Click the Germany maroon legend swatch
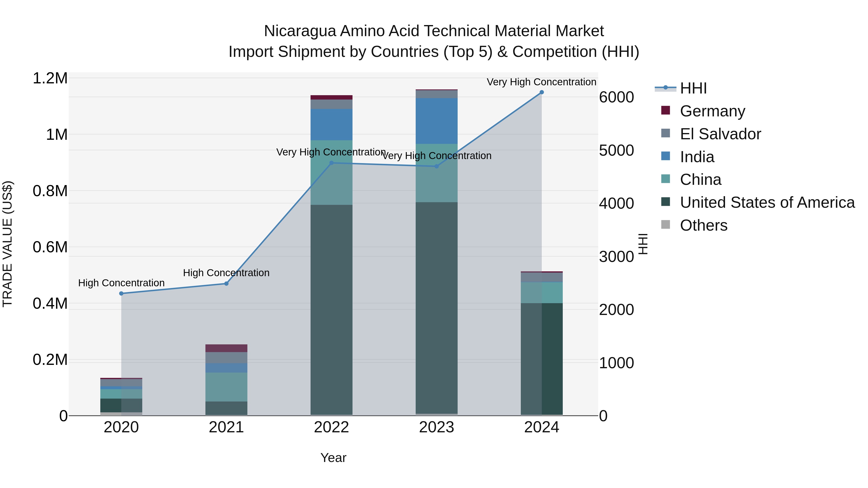 pos(665,110)
